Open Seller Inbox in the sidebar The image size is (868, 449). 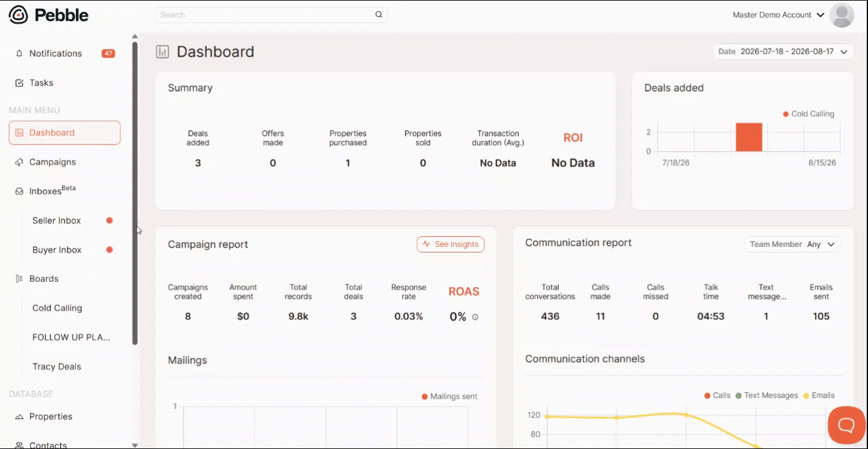tap(57, 221)
